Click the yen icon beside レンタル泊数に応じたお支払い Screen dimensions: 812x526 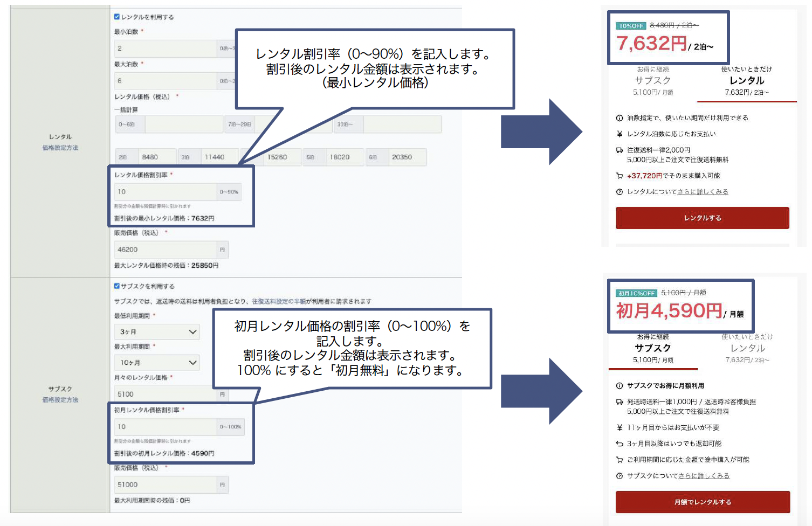coord(620,134)
